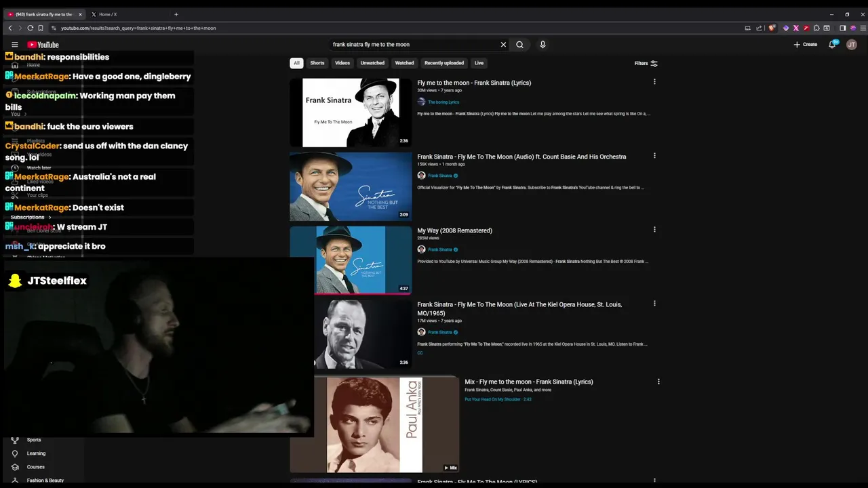This screenshot has height=488, width=868.
Task: Expand the Subscriptions section chevron
Action: click(50, 218)
